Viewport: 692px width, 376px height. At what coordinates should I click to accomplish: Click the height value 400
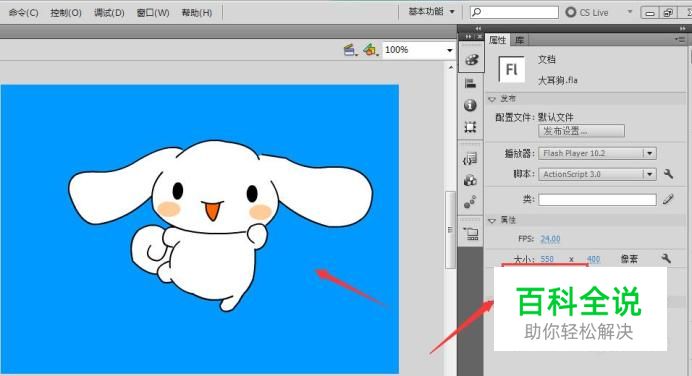pos(594,259)
